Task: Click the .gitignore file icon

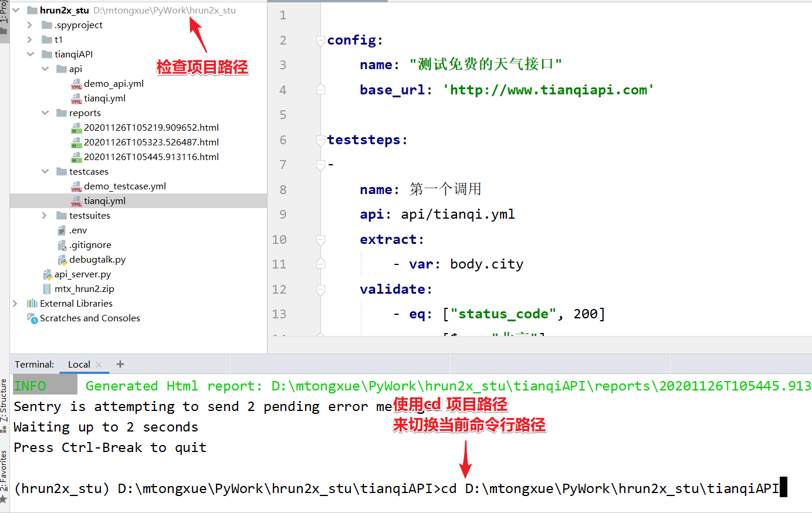Action: tap(62, 245)
